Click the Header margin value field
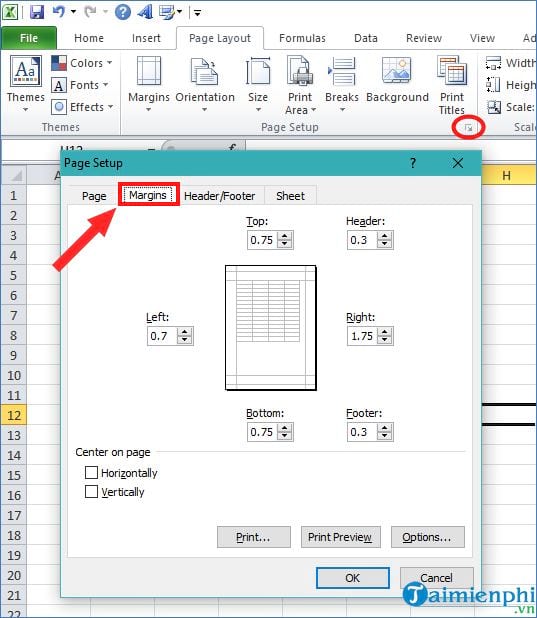The height and width of the screenshot is (618, 537). 362,240
